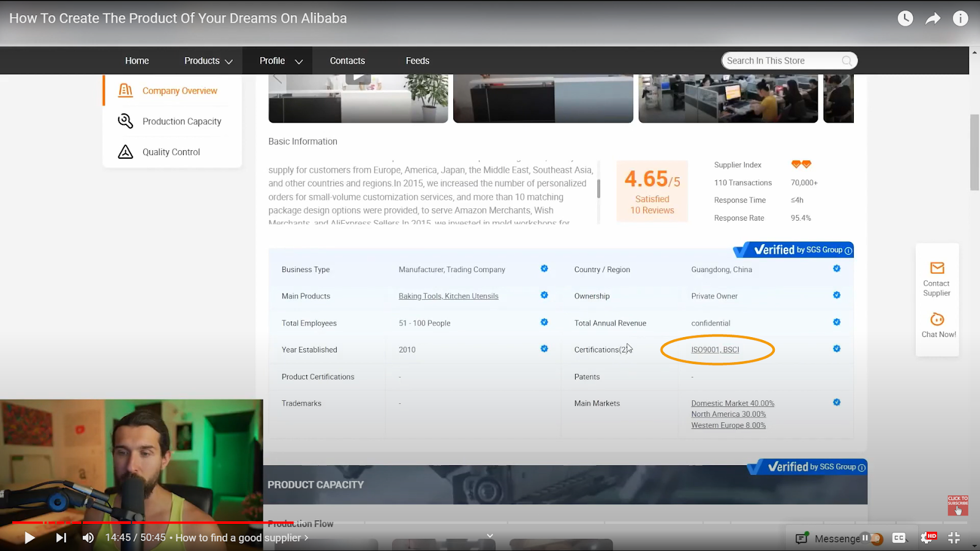
Task: Click the Supplier Index diamond icons
Action: 801,164
